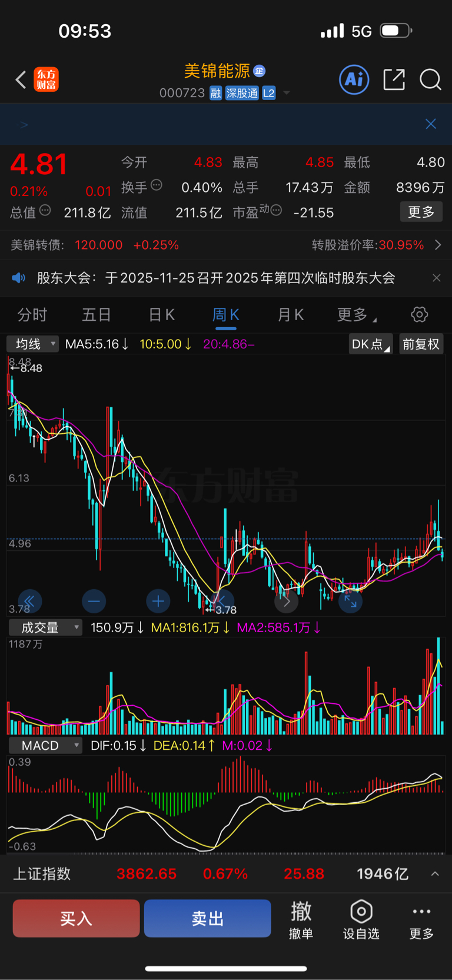Tap 设自选 watchlist icon
This screenshot has height=980, width=452.
pyautogui.click(x=361, y=919)
